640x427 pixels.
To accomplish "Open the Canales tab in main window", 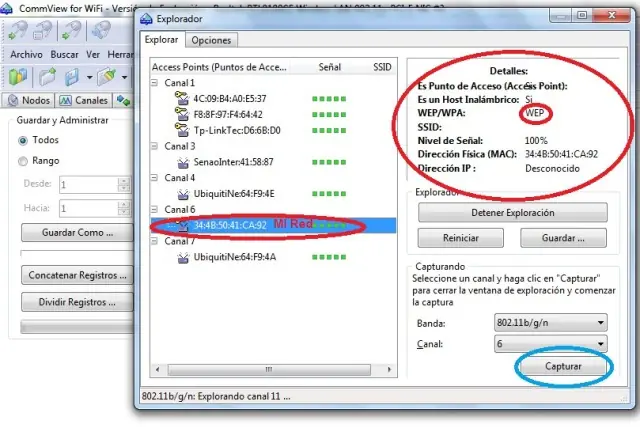I will pyautogui.click(x=83, y=100).
